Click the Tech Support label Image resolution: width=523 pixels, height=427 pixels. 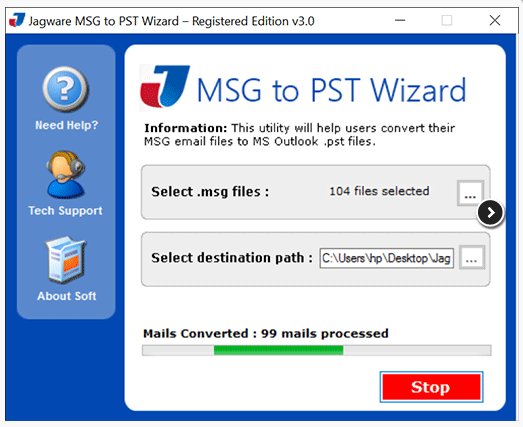(65, 210)
